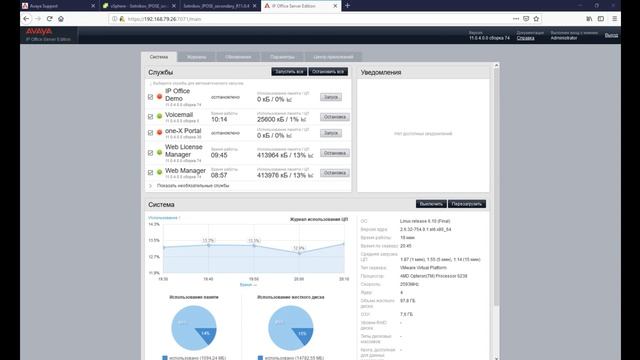Stop Web Manager with Остановка button

click(x=335, y=173)
